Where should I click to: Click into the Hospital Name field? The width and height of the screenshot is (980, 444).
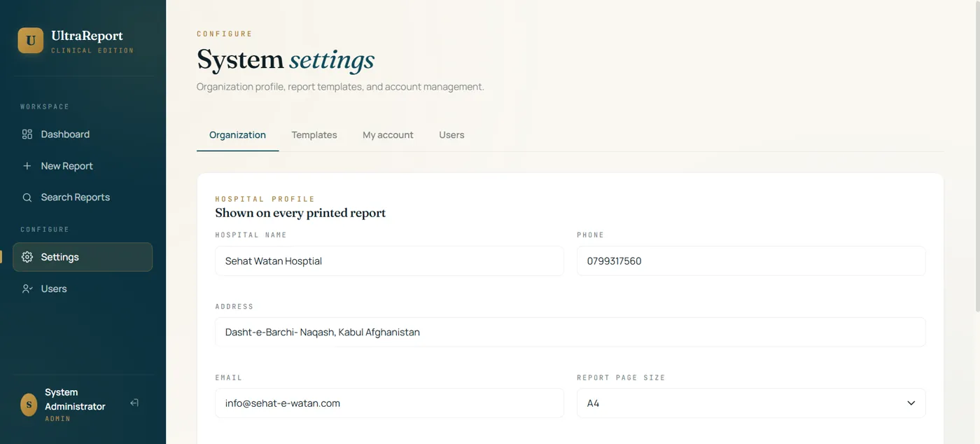[389, 261]
